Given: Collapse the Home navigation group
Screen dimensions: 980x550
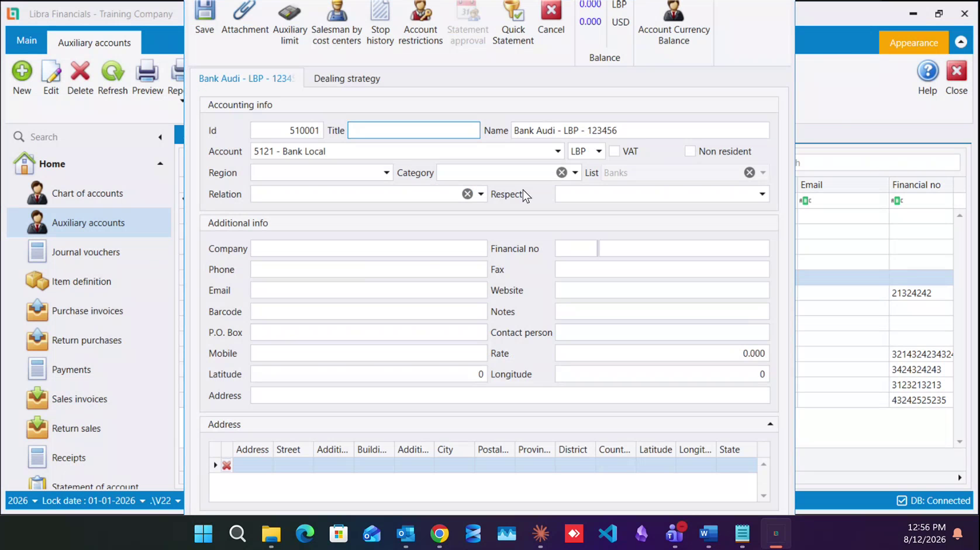Looking at the screenshot, I should pos(160,164).
